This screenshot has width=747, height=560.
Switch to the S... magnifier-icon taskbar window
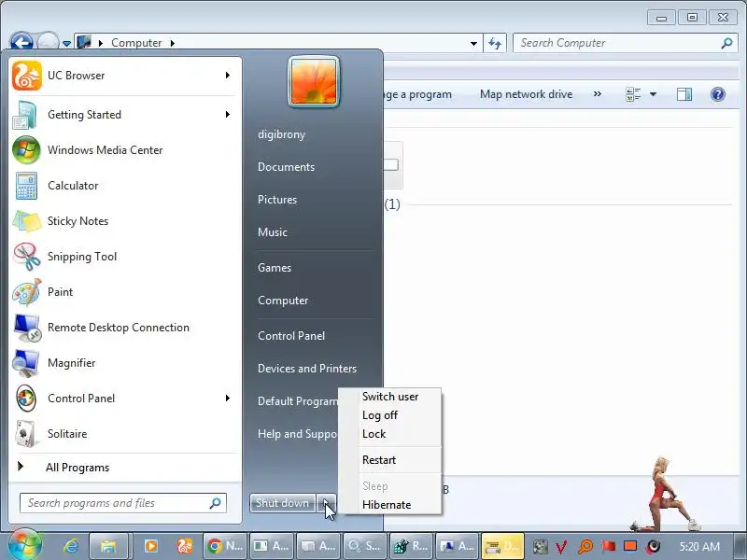point(365,546)
